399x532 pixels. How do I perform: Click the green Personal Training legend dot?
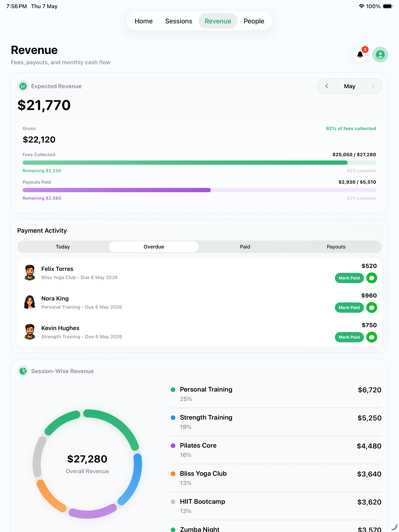click(173, 390)
